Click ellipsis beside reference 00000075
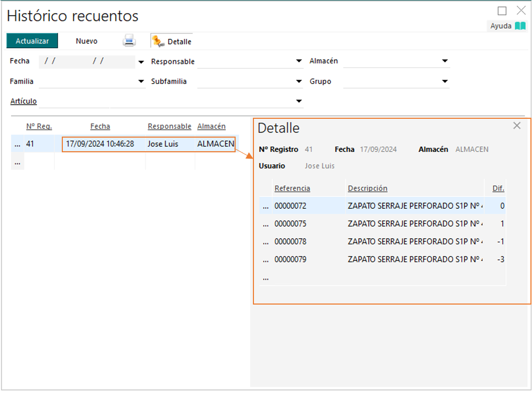 (x=265, y=224)
